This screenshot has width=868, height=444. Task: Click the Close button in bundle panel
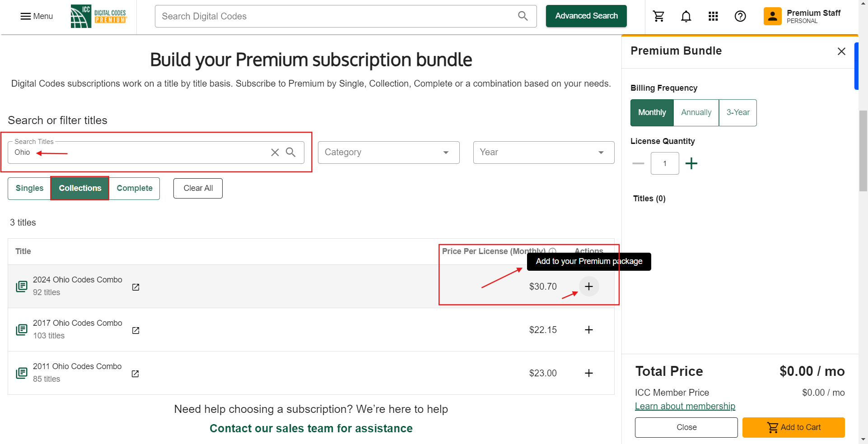coord(686,427)
